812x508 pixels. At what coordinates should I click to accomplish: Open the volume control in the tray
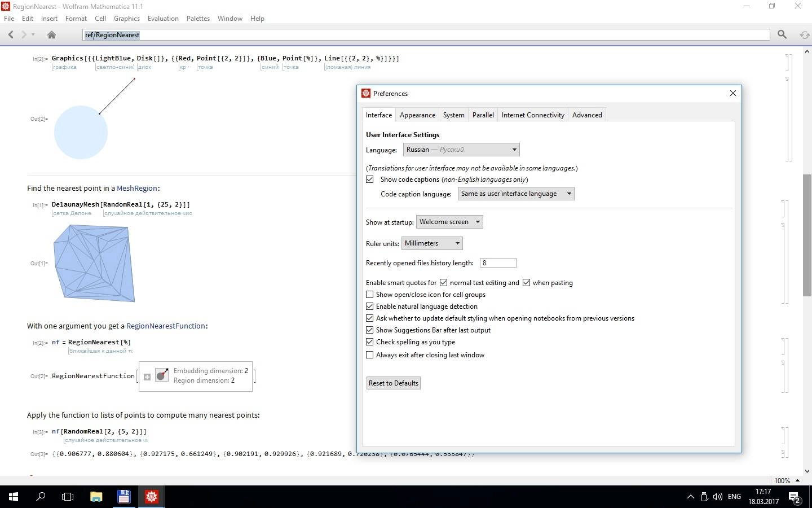point(717,497)
